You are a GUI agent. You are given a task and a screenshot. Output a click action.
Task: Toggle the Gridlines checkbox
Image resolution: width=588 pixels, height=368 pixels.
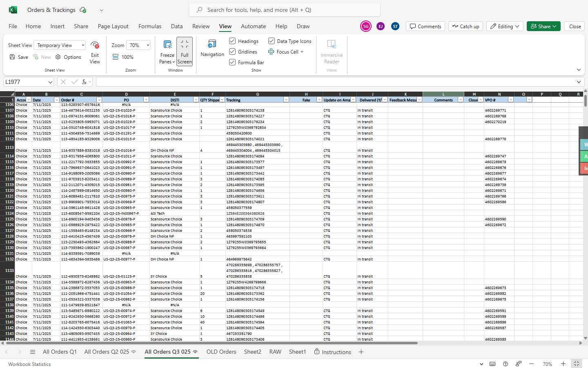coord(232,52)
